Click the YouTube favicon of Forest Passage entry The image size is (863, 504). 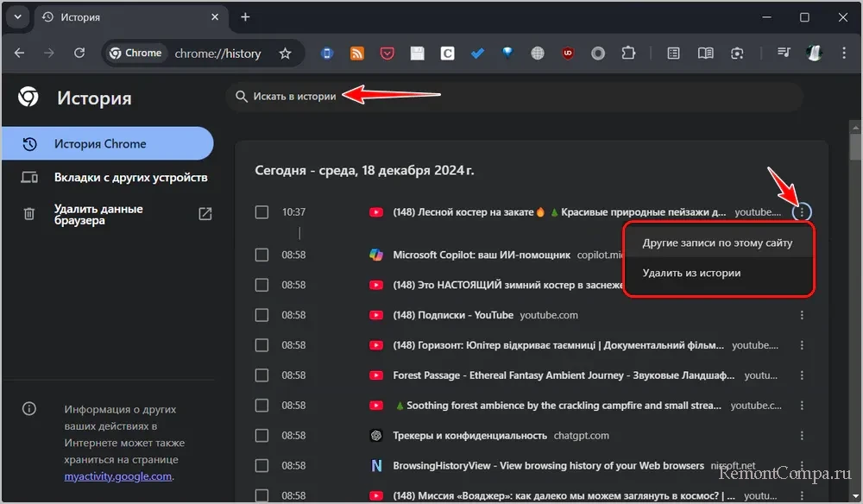click(376, 375)
